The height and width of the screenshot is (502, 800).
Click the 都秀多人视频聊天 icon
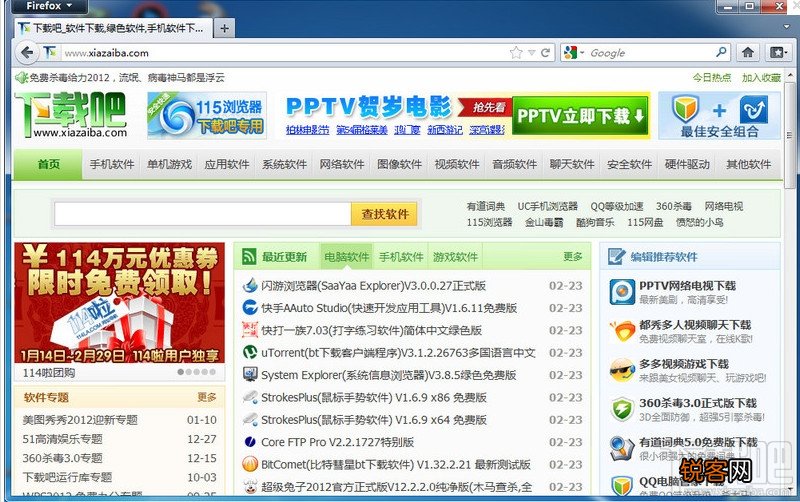coord(622,331)
